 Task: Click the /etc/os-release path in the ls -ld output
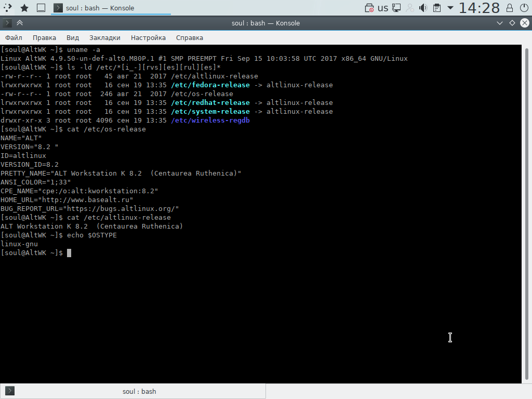[202, 94]
